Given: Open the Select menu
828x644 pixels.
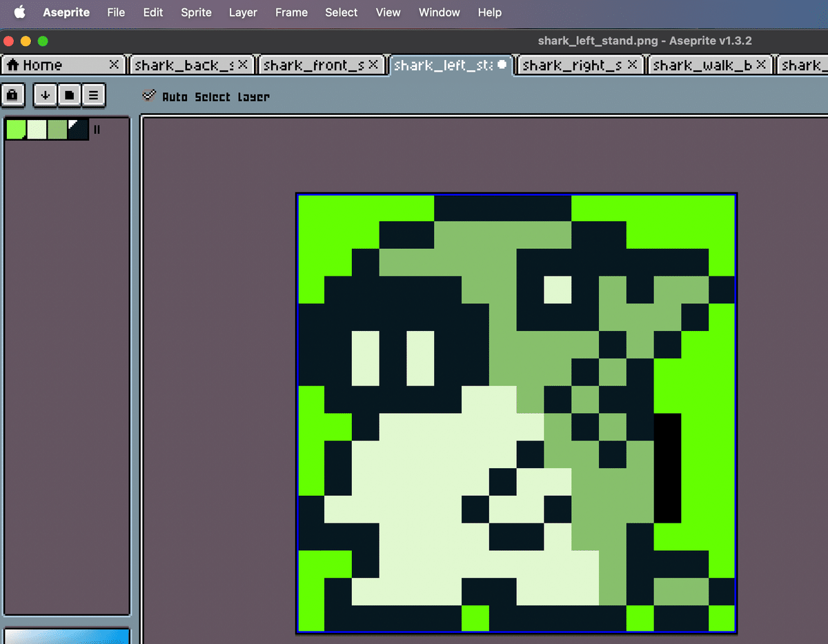Looking at the screenshot, I should tap(342, 12).
